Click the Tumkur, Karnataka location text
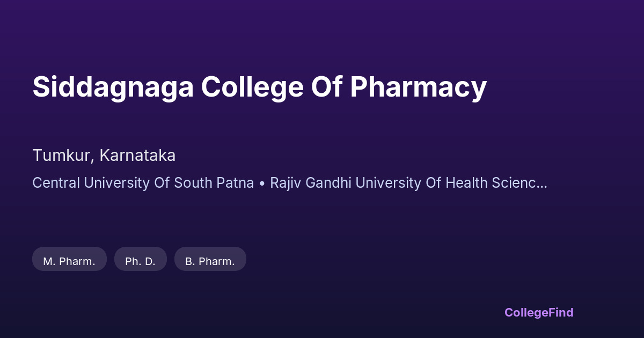The width and height of the screenshot is (644, 338). click(104, 156)
